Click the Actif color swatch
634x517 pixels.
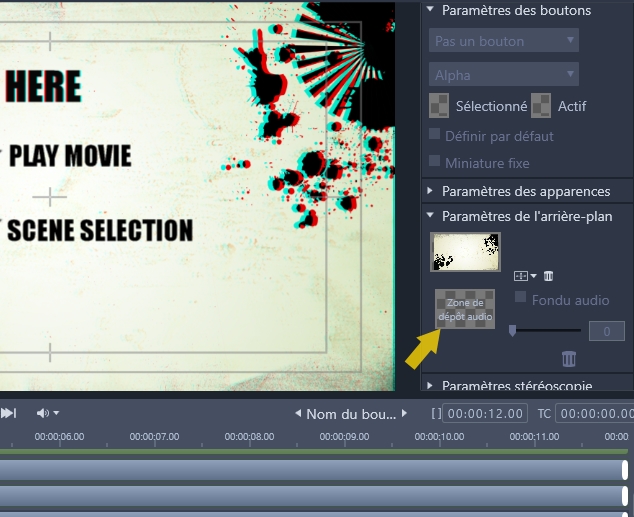(541, 106)
